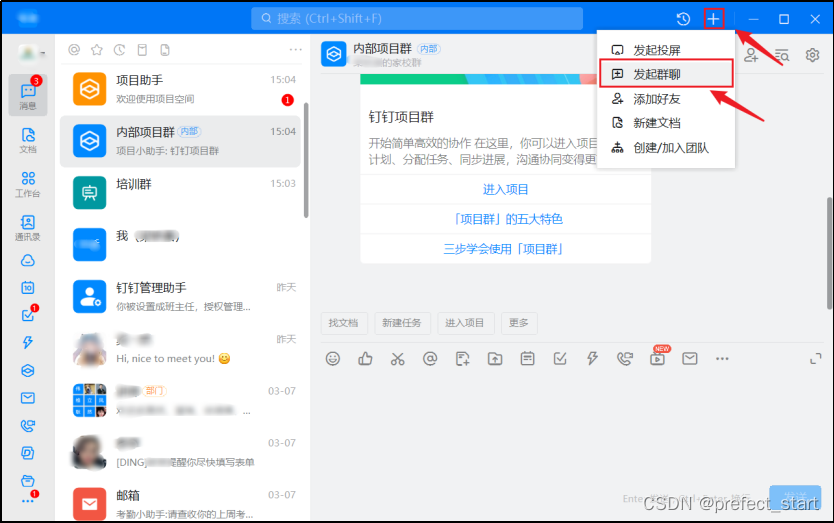Click 进入项目 link in card
Image resolution: width=834 pixels, height=523 pixels.
point(505,189)
